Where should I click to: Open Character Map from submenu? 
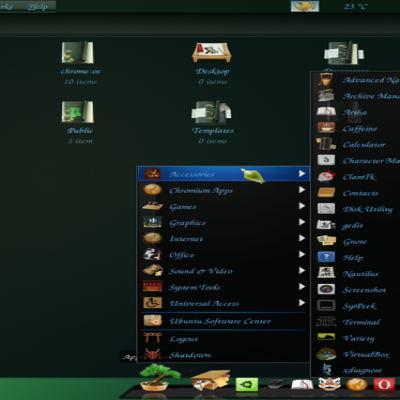point(356,161)
